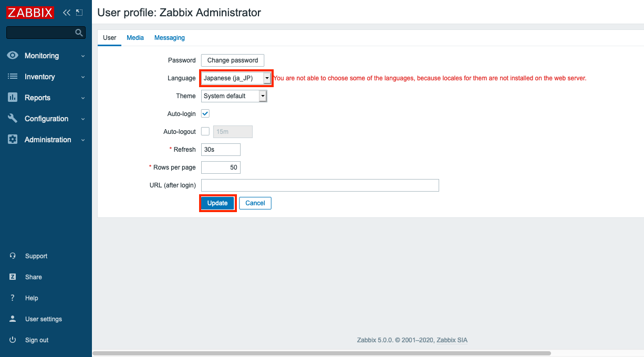Toggle sidebar hide with the square icon
644x357 pixels.
coord(79,13)
